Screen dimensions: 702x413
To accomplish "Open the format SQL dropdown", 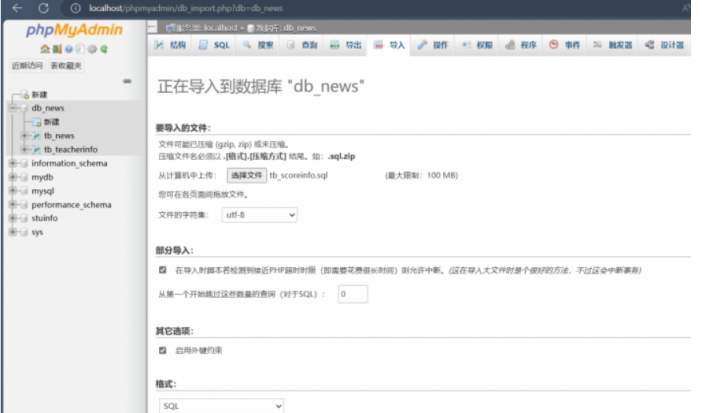I will coord(222,406).
